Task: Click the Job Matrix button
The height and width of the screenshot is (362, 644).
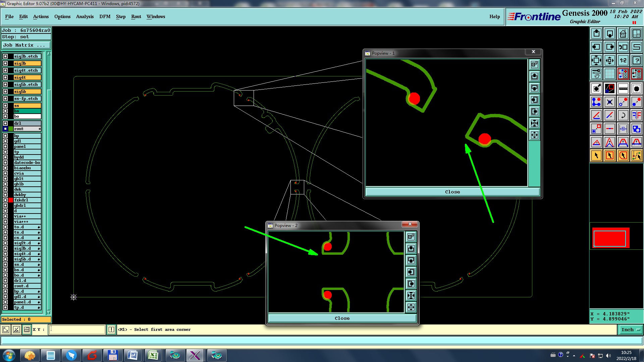Action: tap(26, 45)
